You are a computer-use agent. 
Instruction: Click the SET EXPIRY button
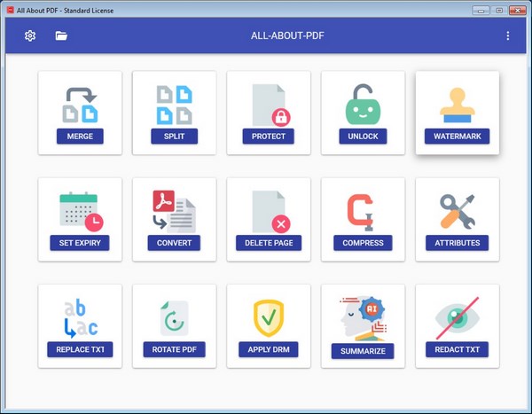coord(80,243)
